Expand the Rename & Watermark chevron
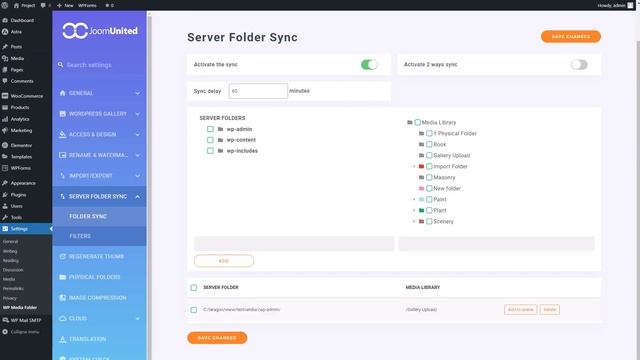The height and width of the screenshot is (360, 640). tap(138, 155)
